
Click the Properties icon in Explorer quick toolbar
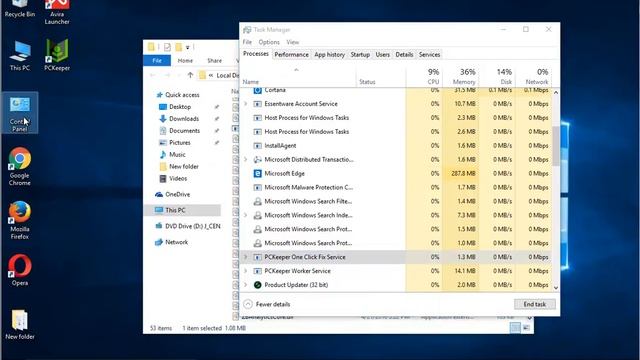pos(167,47)
